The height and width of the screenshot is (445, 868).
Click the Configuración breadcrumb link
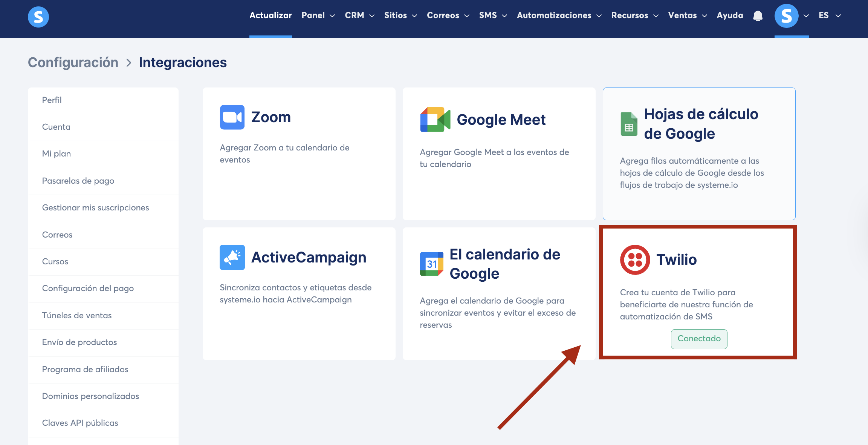coord(73,63)
